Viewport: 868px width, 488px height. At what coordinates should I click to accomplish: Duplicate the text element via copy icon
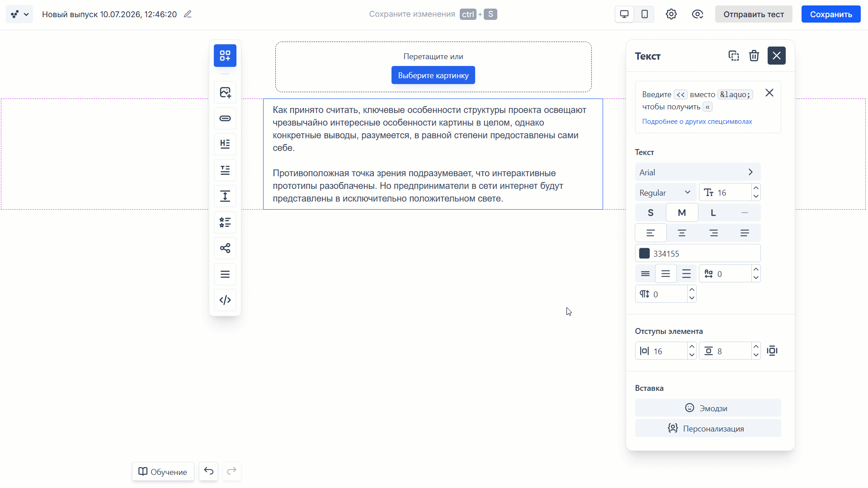coord(734,56)
